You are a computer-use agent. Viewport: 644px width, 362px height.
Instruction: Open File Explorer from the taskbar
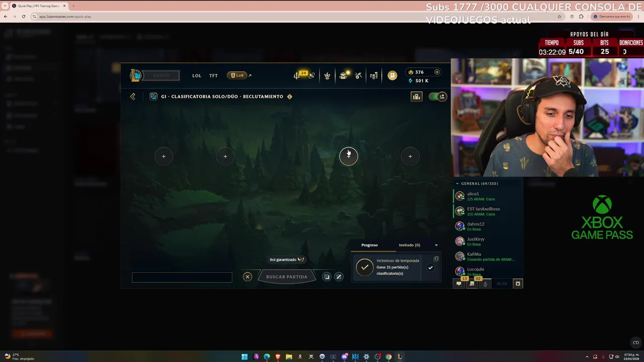[x=289, y=357]
